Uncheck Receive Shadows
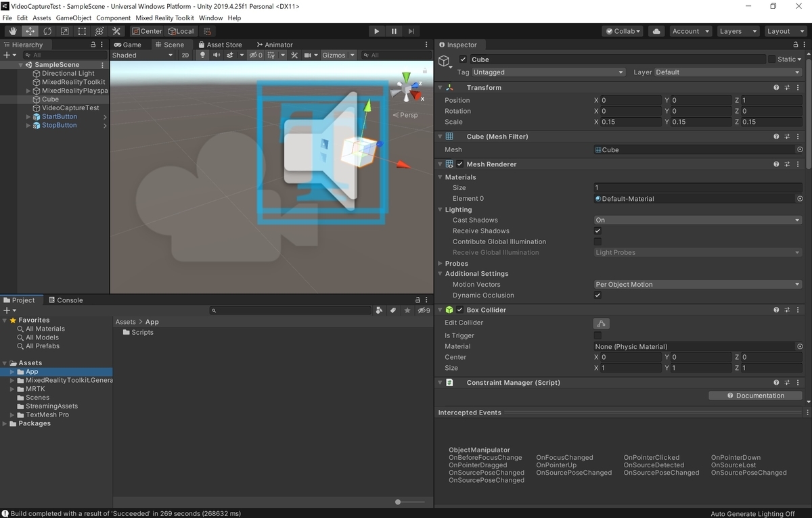The width and height of the screenshot is (812, 518). point(597,231)
